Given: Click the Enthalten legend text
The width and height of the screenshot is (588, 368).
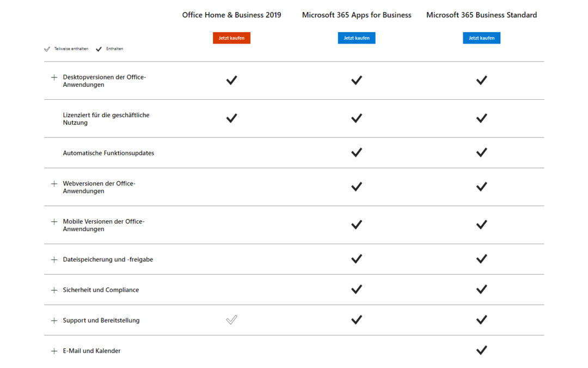Looking at the screenshot, I should coord(114,49).
